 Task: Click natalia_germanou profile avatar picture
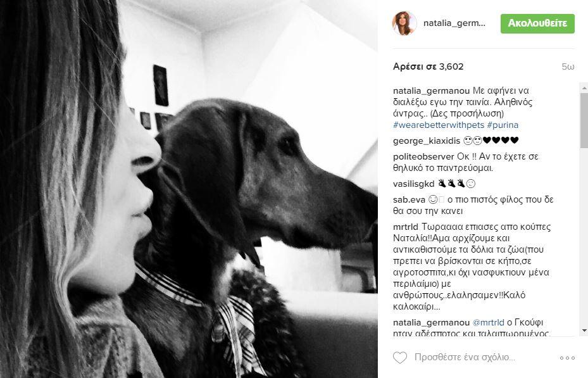404,23
